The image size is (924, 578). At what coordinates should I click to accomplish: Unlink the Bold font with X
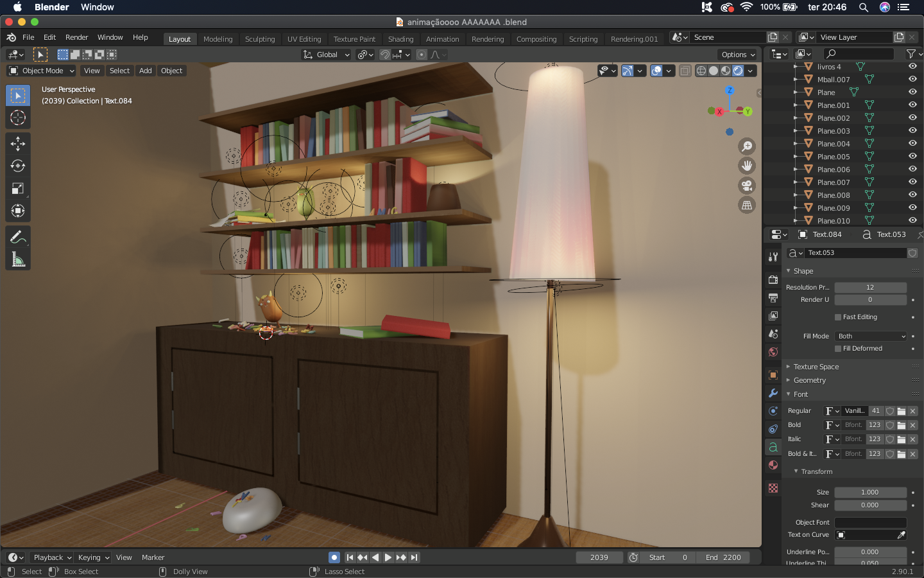(x=913, y=425)
